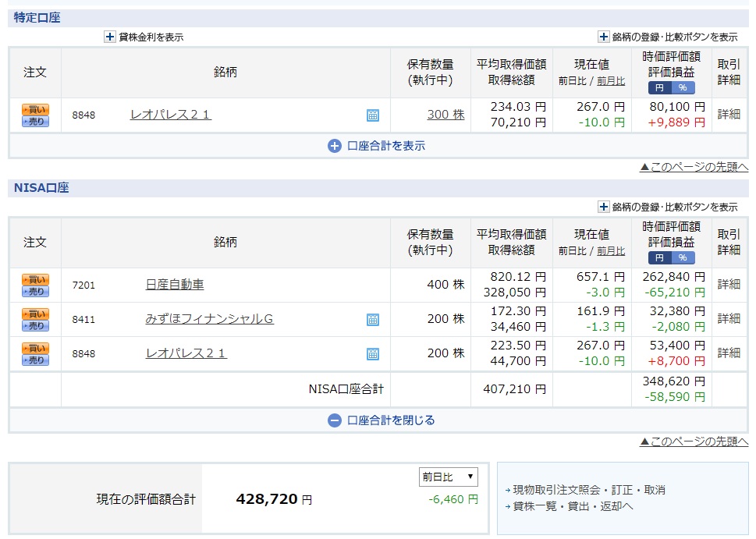Switch to 円 display in 特定口座 table header
Viewport: 756px width, 539px height.
click(x=659, y=87)
